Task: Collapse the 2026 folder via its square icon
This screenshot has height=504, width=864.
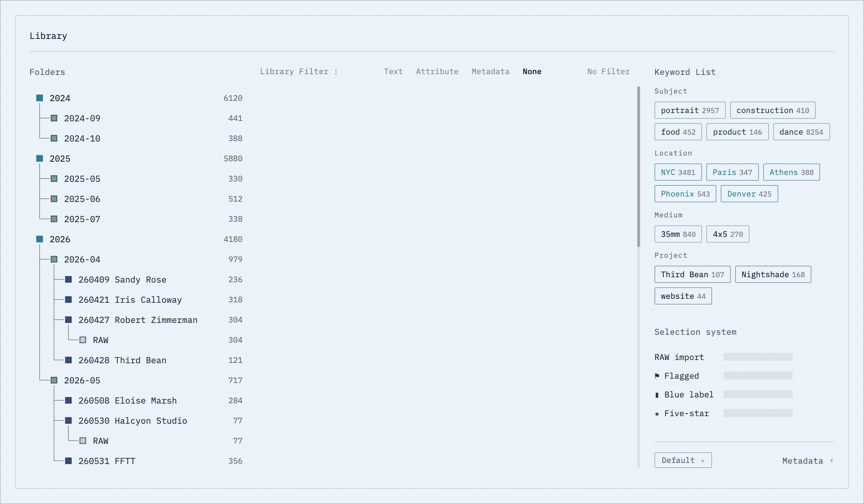Action: [x=40, y=239]
